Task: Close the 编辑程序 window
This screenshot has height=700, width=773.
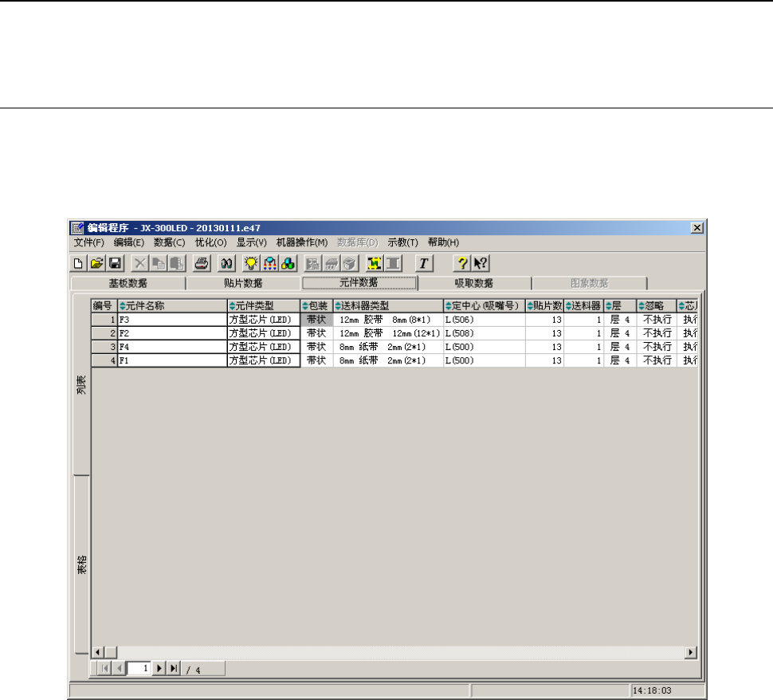Action: click(696, 227)
